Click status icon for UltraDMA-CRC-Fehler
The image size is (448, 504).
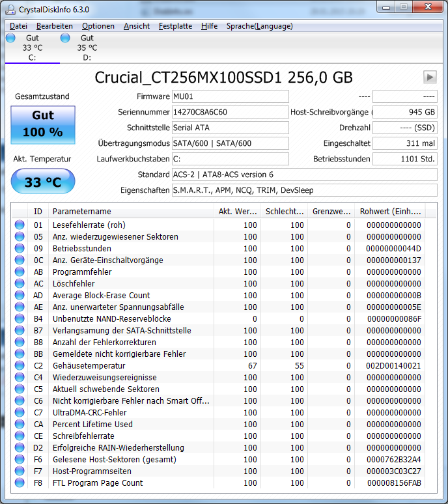click(x=20, y=412)
